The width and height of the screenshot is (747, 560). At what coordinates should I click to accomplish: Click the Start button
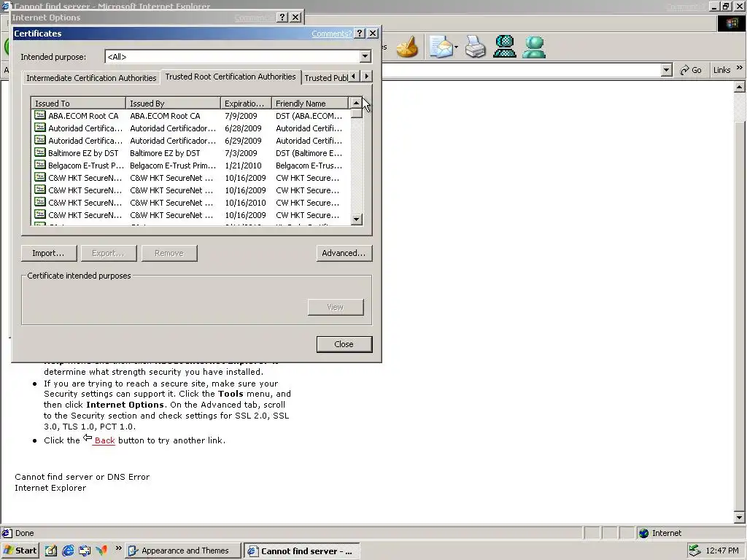[20, 551]
